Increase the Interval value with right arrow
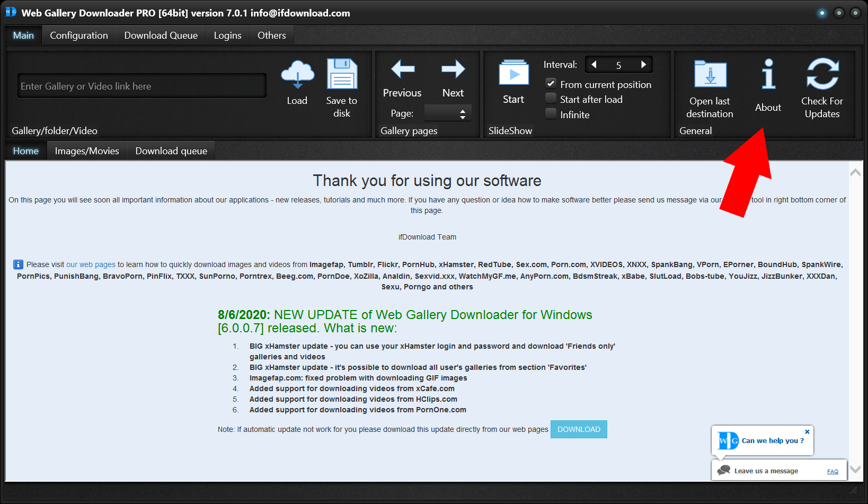This screenshot has width=868, height=504. (643, 65)
